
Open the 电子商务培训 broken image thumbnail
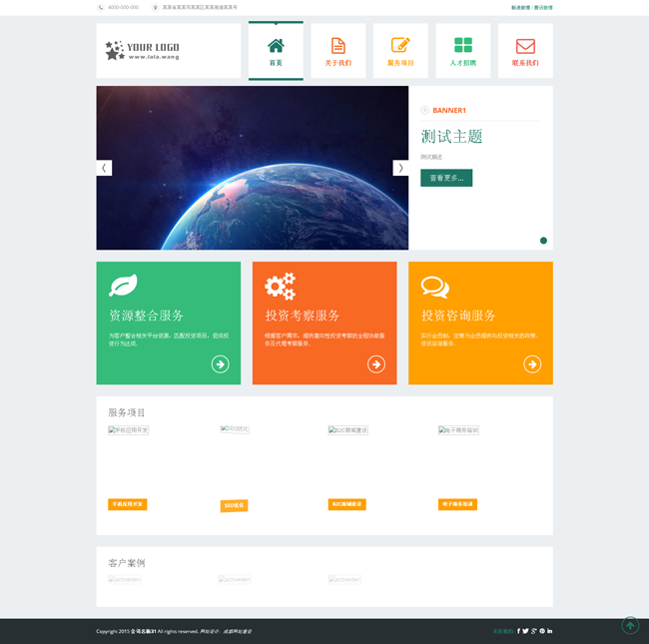pos(458,430)
